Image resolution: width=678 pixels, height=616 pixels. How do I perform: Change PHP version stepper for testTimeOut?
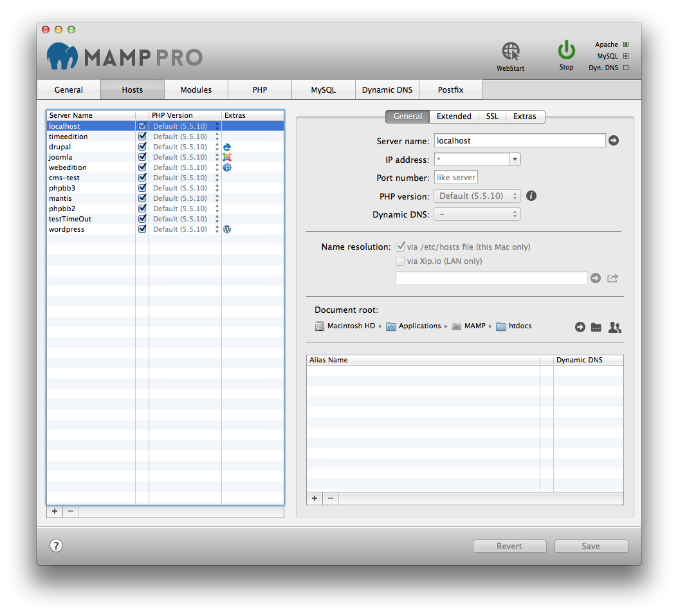click(217, 219)
